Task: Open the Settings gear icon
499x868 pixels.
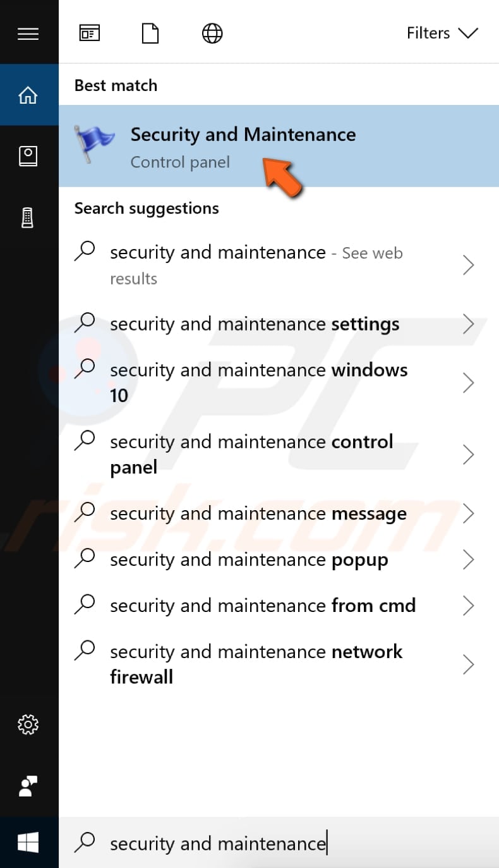Action: pyautogui.click(x=28, y=724)
